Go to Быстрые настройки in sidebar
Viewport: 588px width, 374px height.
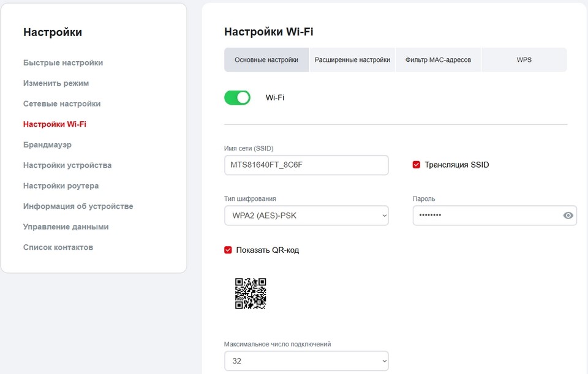tap(63, 62)
